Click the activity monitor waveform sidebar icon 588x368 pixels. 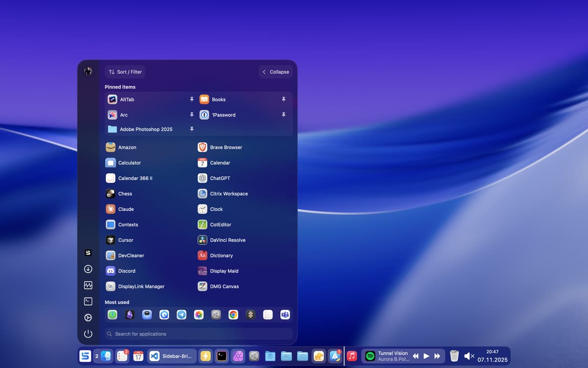coord(88,285)
